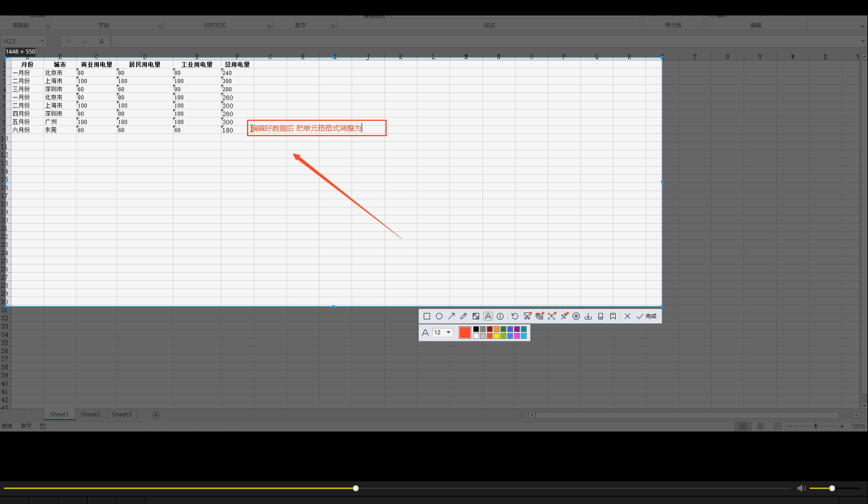The image size is (868, 504).
Task: Open the Name Box dropdown arrow
Action: [x=42, y=41]
